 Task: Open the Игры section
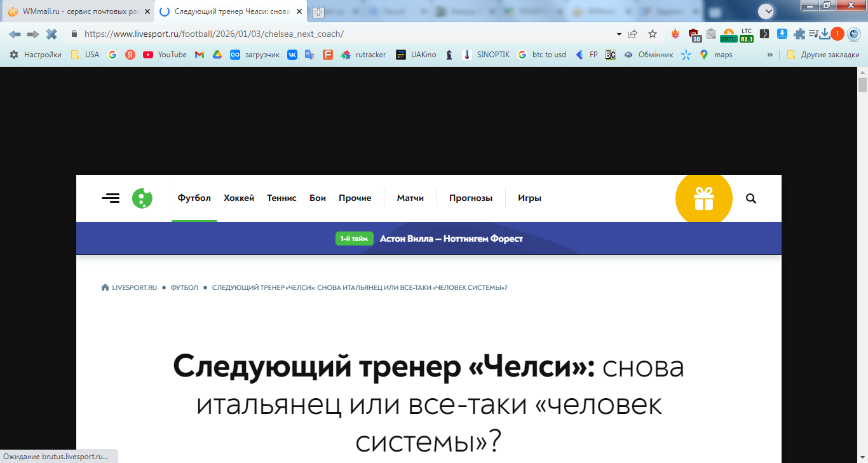[x=530, y=198]
